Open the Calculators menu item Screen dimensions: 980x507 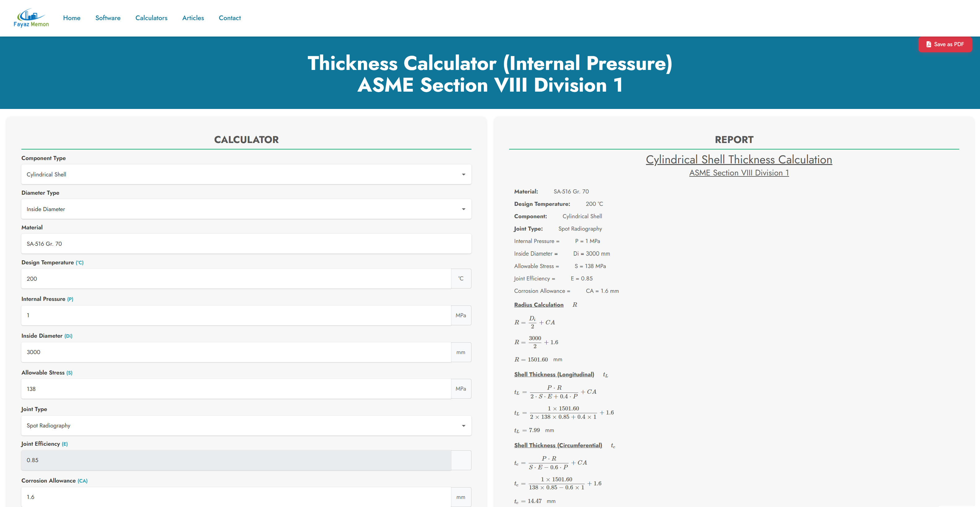coord(151,18)
